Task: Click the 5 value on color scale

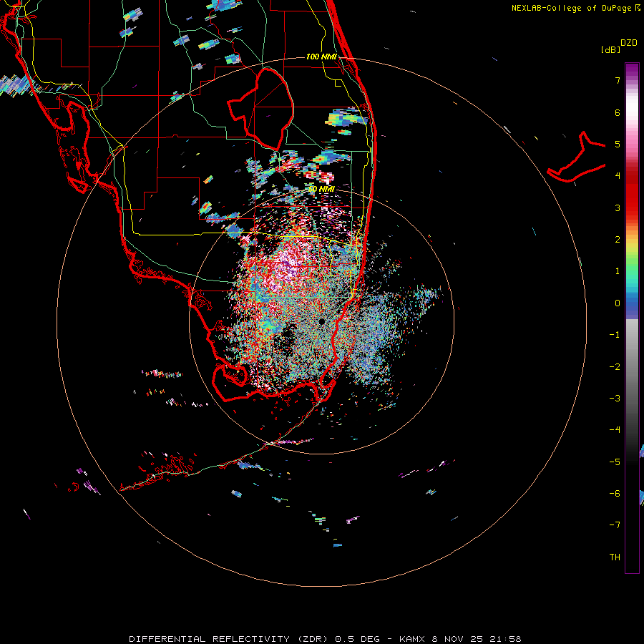Action: (618, 144)
